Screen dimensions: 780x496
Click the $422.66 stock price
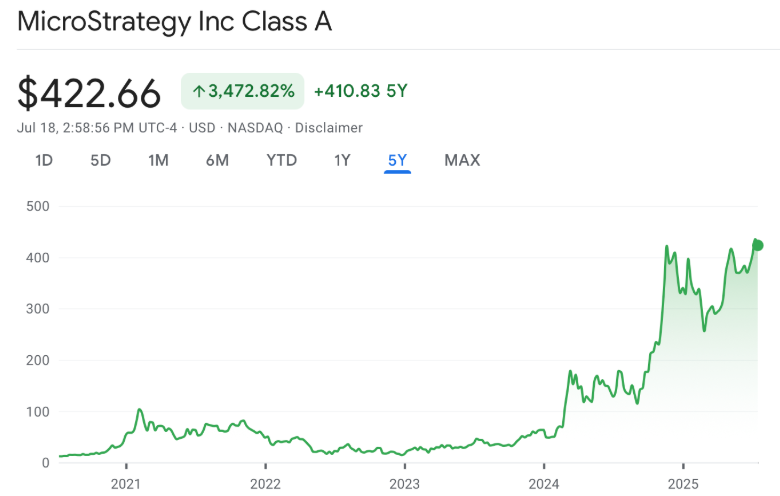[x=89, y=93]
